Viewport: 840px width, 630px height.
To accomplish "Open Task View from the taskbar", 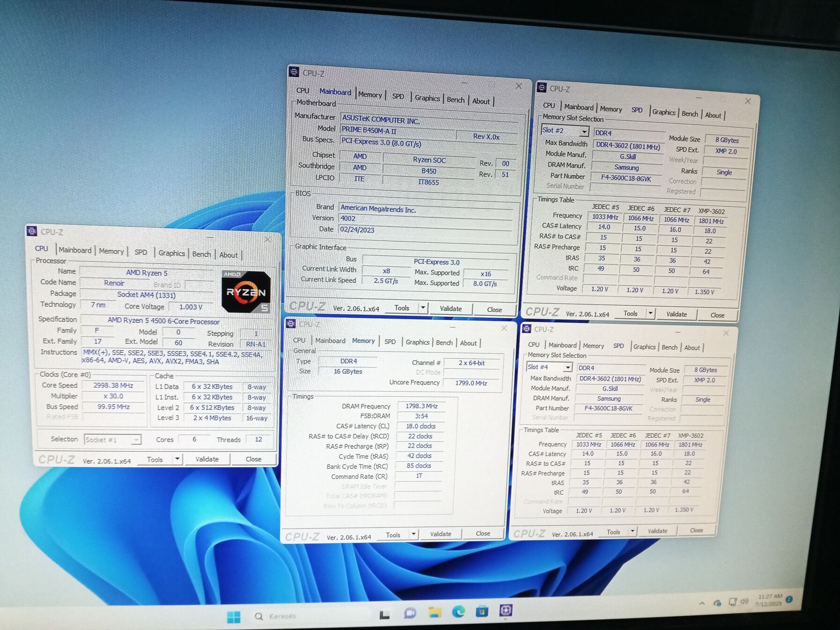I will 385,614.
